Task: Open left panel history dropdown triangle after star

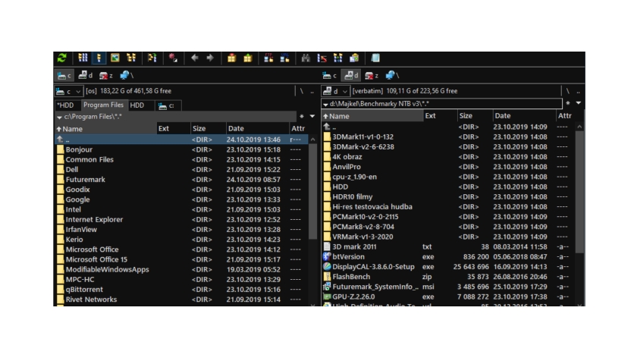Action: [x=312, y=116]
